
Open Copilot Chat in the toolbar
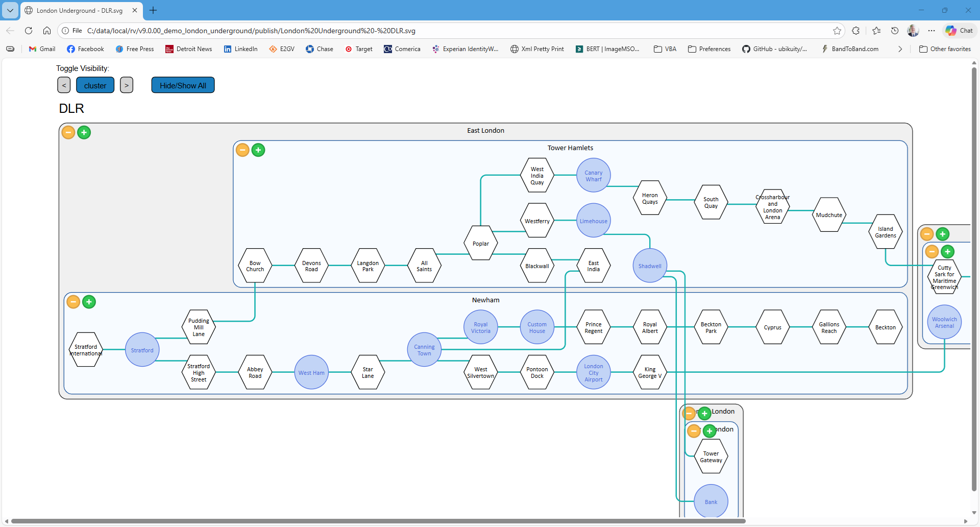pos(960,31)
